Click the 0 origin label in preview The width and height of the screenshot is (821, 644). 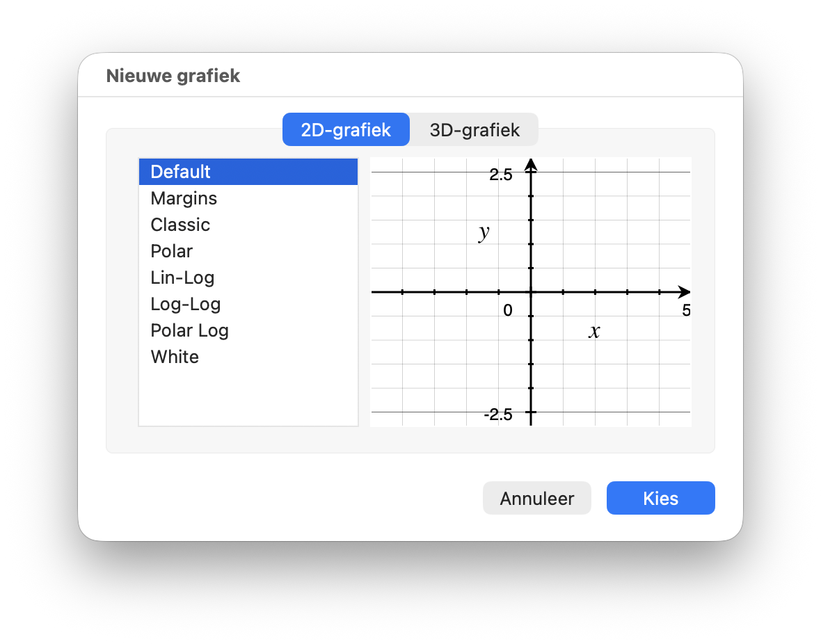coord(508,311)
